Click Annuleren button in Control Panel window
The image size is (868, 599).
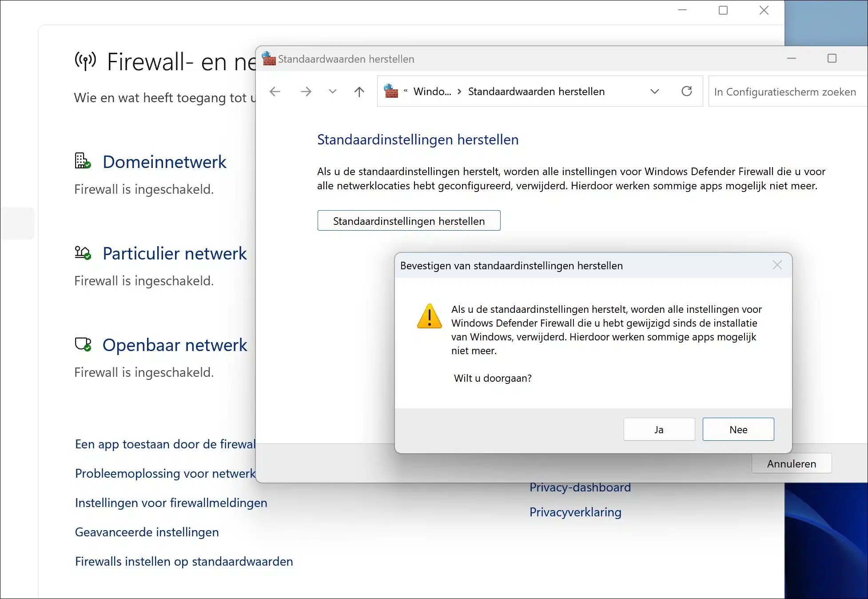(791, 463)
